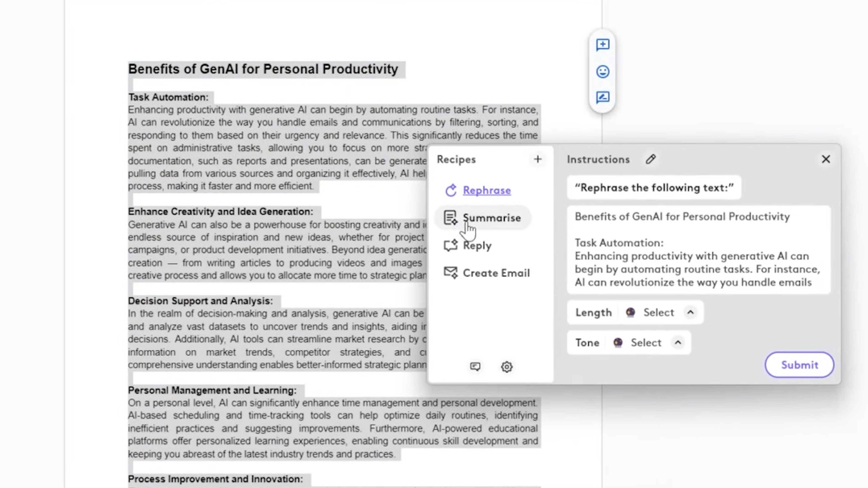Click Submit to process rephrasing
Image resolution: width=868 pixels, height=488 pixels.
pyautogui.click(x=799, y=364)
